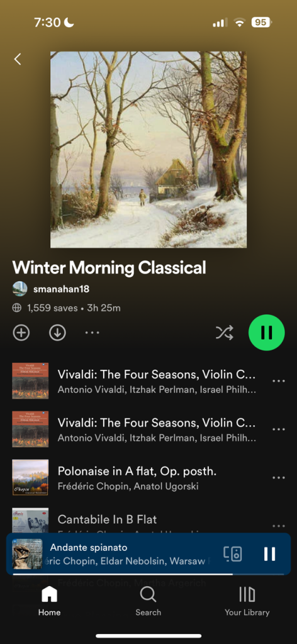Switch to the Search tab
The width and height of the screenshot is (297, 644).
(x=148, y=601)
